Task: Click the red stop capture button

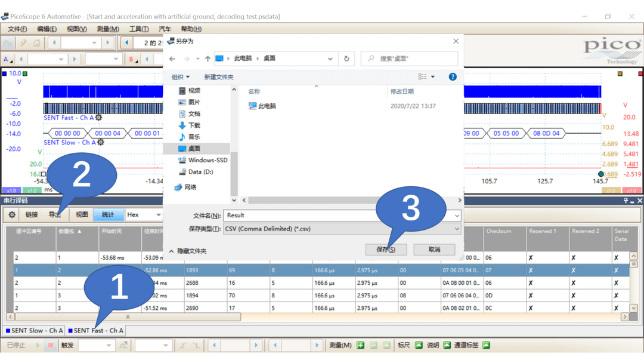Action: [x=51, y=345]
